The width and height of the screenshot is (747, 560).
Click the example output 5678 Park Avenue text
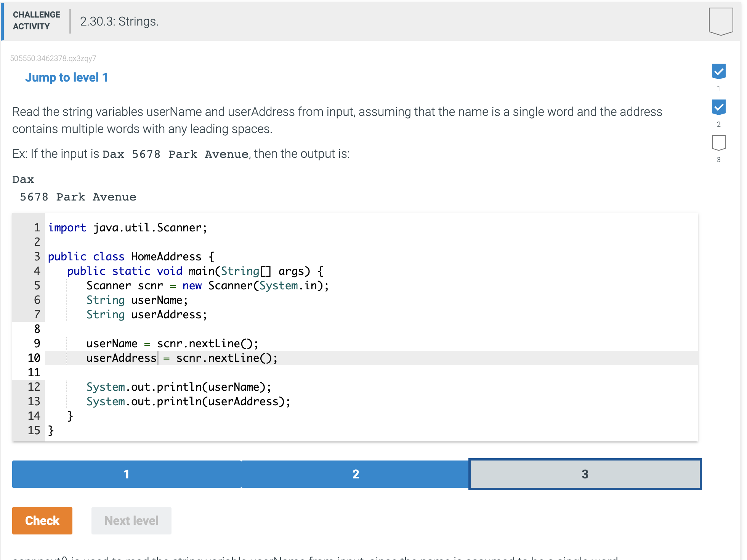click(78, 197)
